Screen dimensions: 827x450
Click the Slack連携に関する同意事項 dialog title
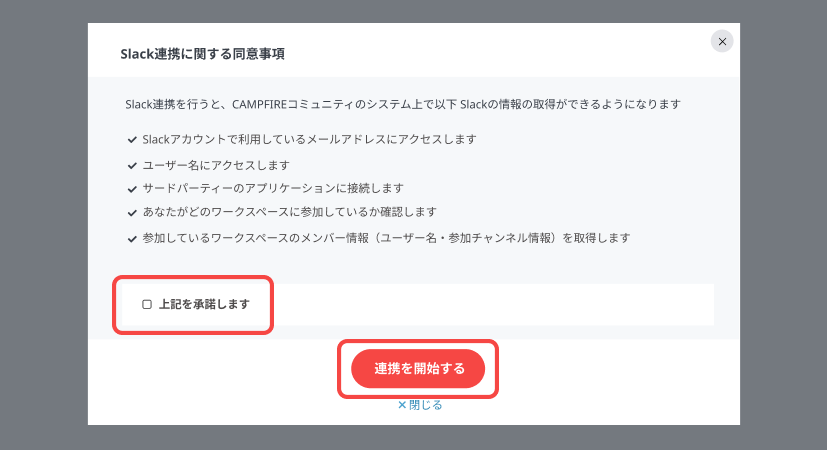click(x=202, y=53)
